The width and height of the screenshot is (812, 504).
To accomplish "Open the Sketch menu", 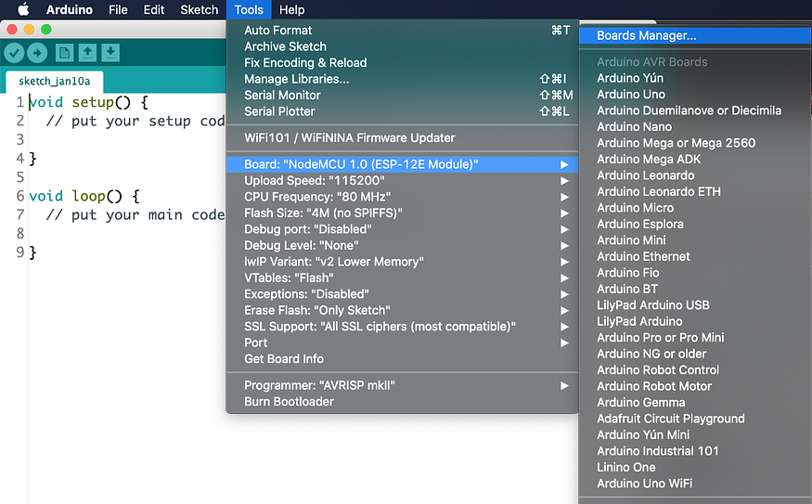I will (x=200, y=9).
